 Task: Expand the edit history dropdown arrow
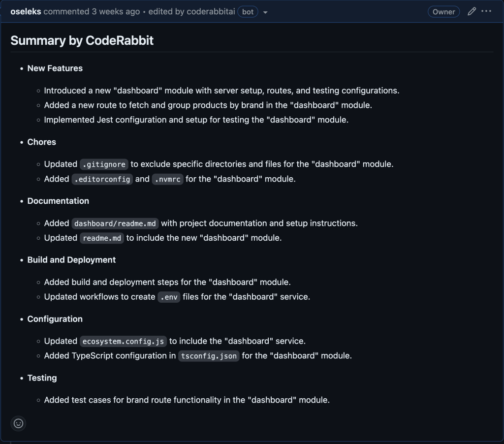click(265, 12)
